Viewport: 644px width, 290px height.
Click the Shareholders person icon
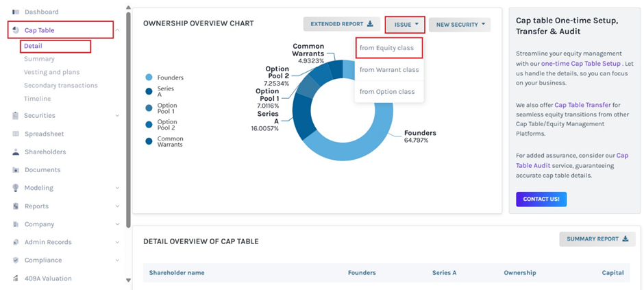tap(16, 152)
